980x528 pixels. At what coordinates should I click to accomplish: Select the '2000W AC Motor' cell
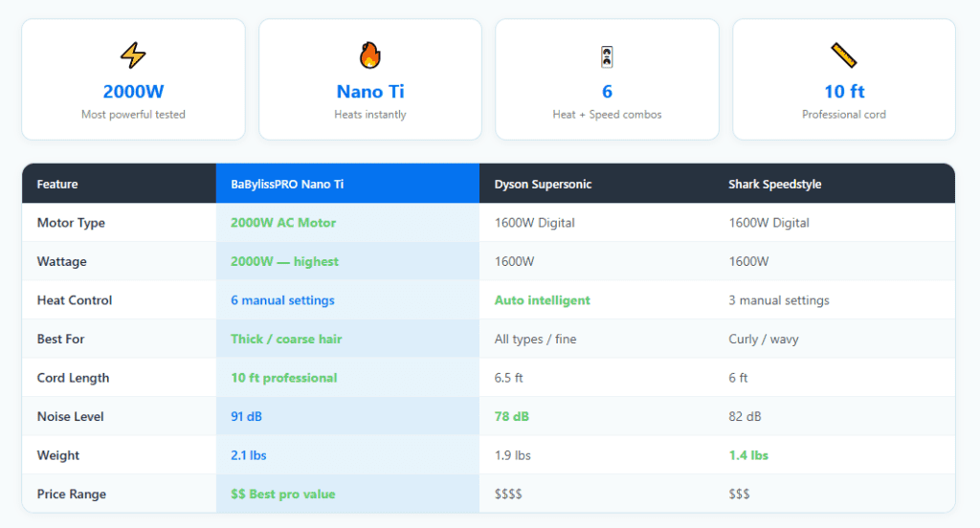(x=283, y=223)
